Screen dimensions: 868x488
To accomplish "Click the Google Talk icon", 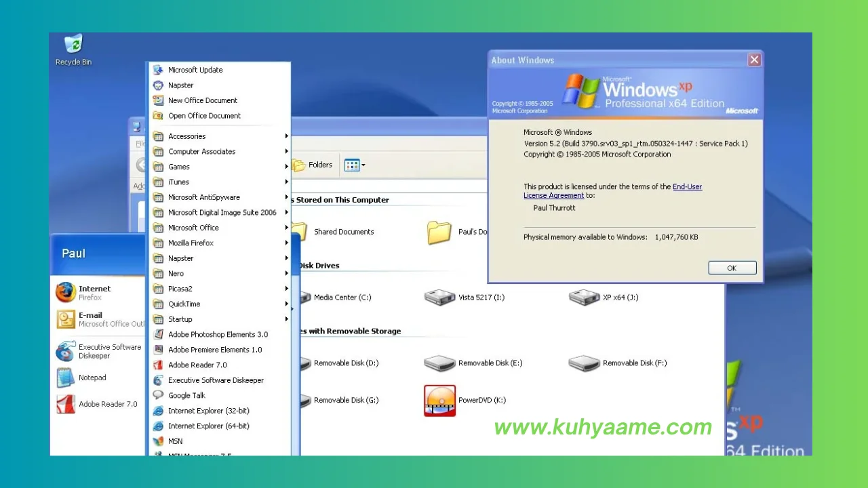I will (x=158, y=395).
